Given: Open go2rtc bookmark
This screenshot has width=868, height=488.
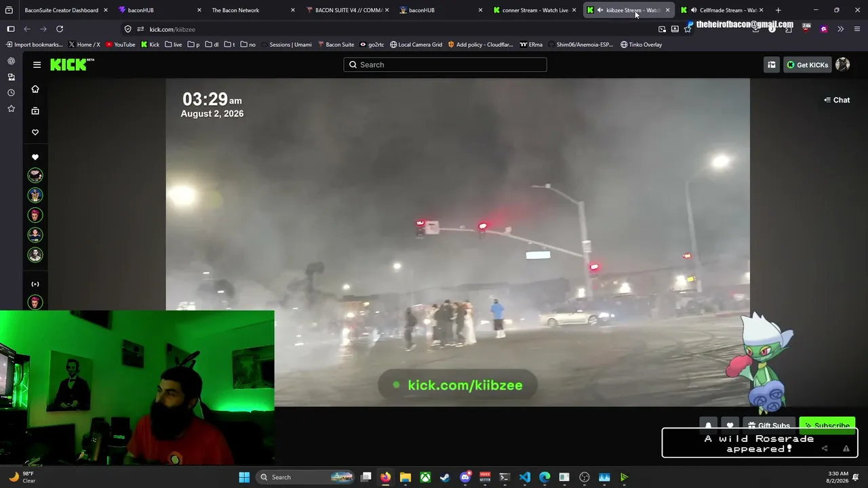Looking at the screenshot, I should click(x=372, y=45).
